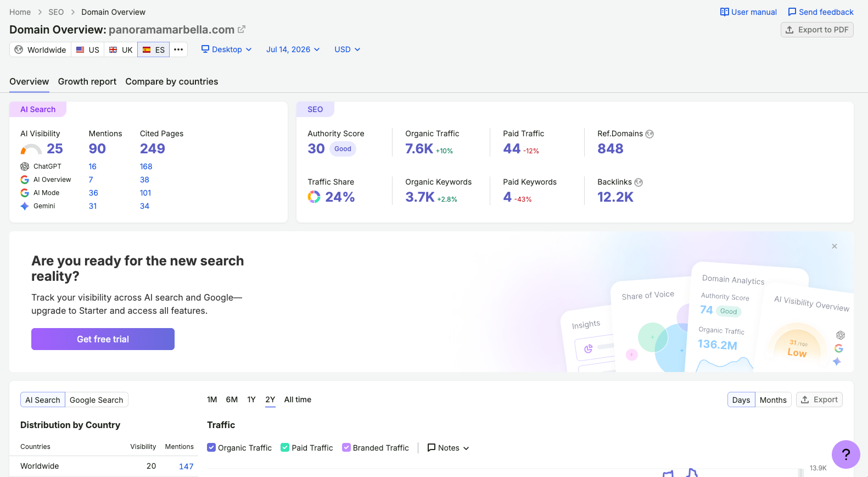Open the Overview tab
Screen dimensions: 868x477
(29, 81)
